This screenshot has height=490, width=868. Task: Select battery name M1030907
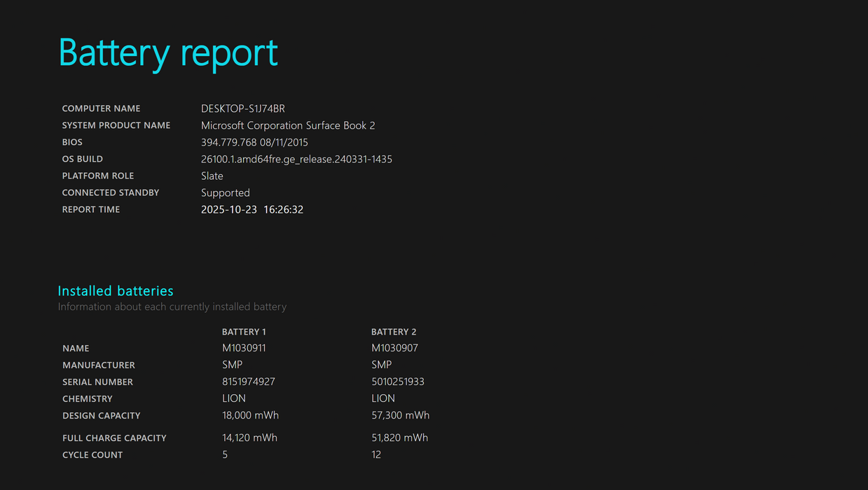tap(394, 348)
